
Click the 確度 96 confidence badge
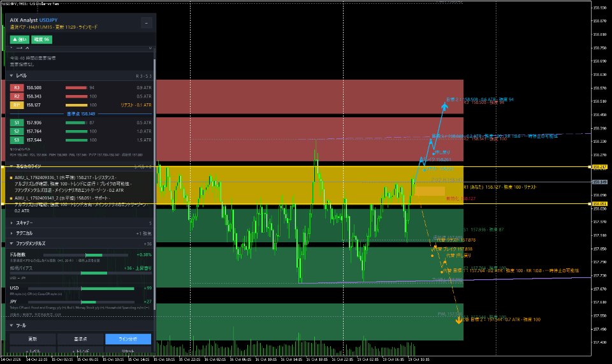41,40
